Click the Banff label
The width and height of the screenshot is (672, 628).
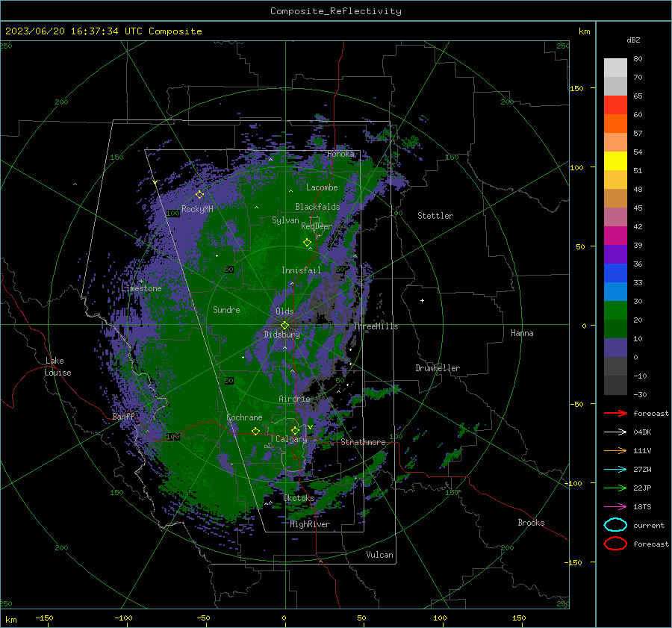[x=123, y=417]
